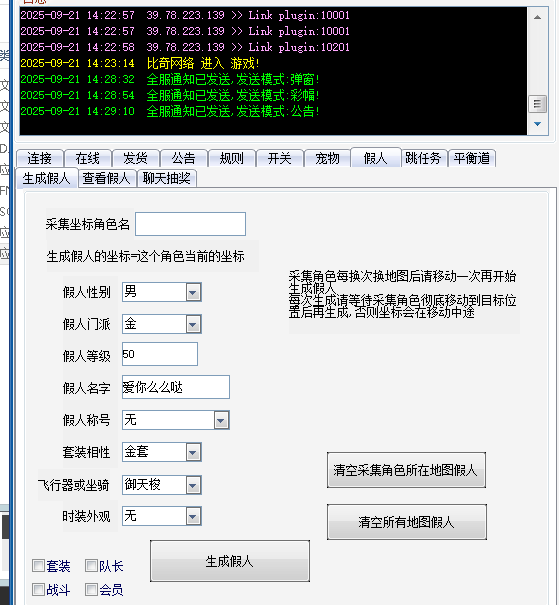Click the log scrollbar up arrow
This screenshot has height=605, width=559.
tap(537, 17)
